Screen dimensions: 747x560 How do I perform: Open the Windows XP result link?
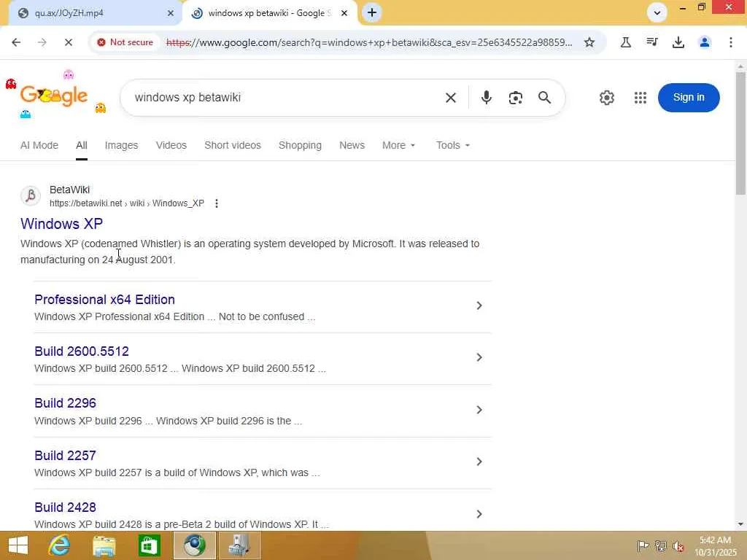coord(61,223)
